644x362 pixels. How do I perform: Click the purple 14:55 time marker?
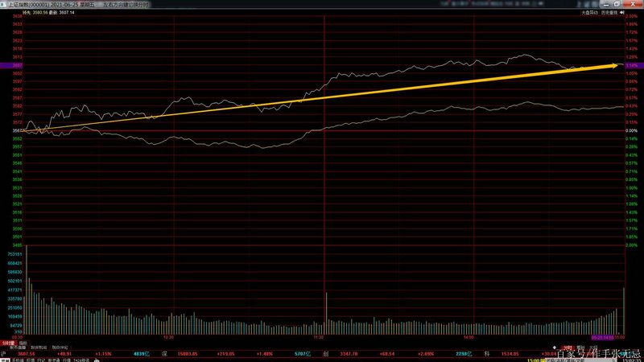[x=601, y=337]
